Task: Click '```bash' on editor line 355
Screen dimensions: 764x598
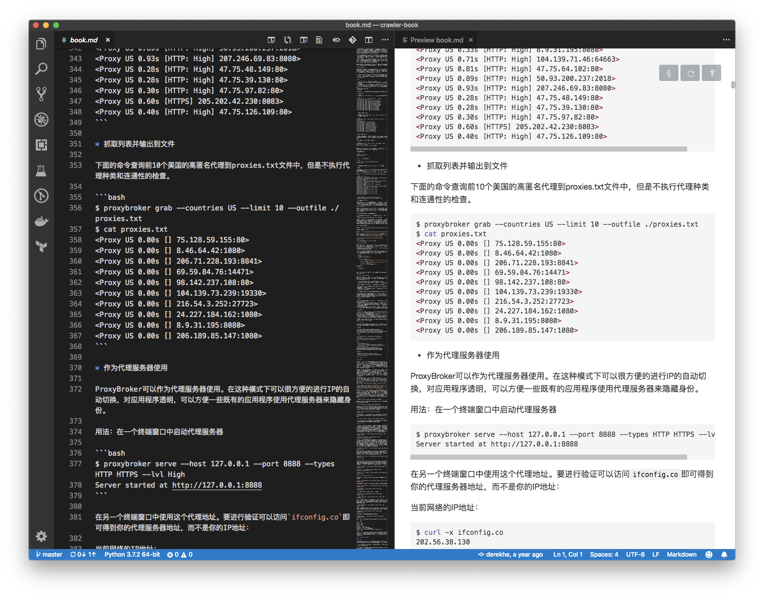Action: [110, 197]
